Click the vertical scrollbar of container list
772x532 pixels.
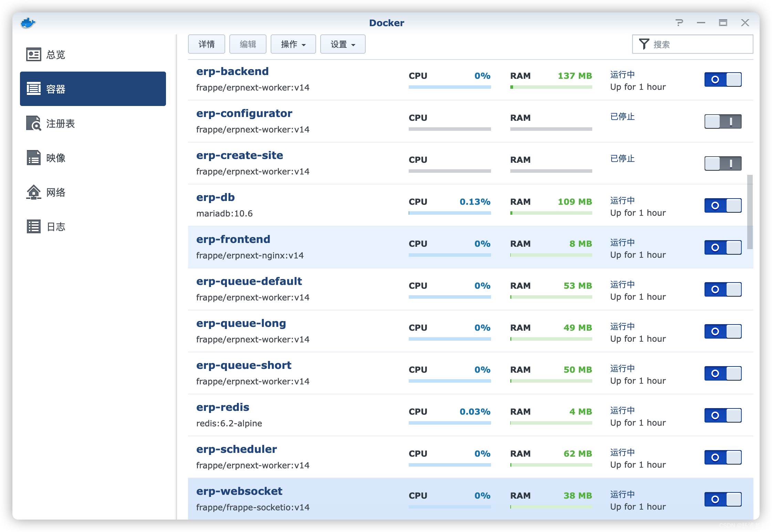750,212
